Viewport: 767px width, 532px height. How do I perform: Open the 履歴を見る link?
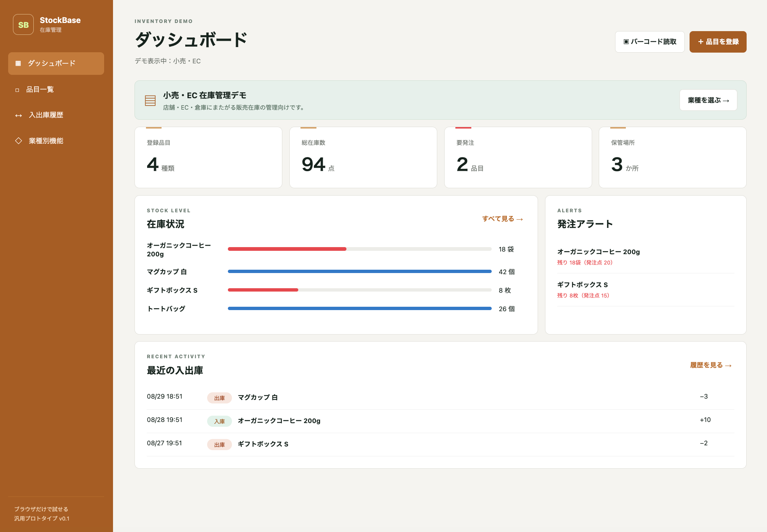(711, 365)
